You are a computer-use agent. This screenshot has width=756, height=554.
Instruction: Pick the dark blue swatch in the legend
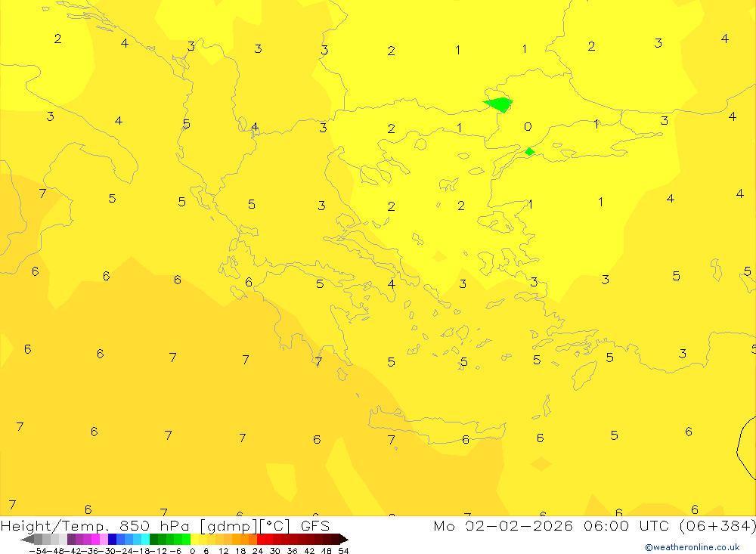click(x=112, y=540)
